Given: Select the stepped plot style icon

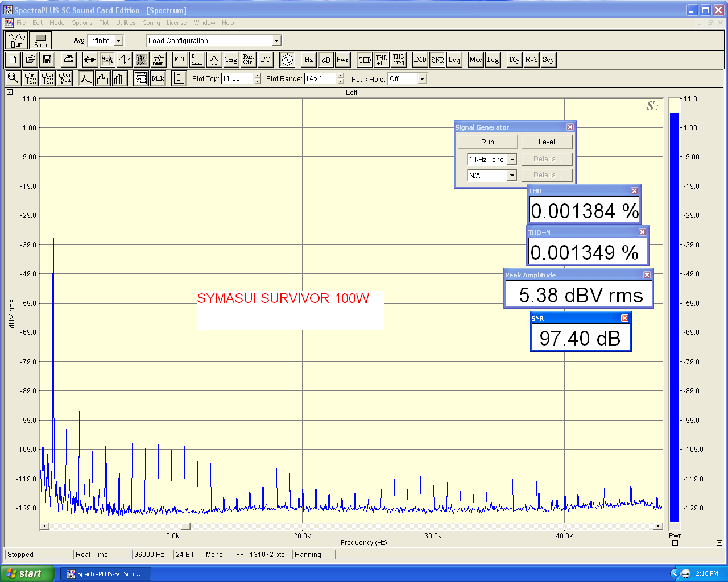Looking at the screenshot, I should pyautogui.click(x=103, y=78).
